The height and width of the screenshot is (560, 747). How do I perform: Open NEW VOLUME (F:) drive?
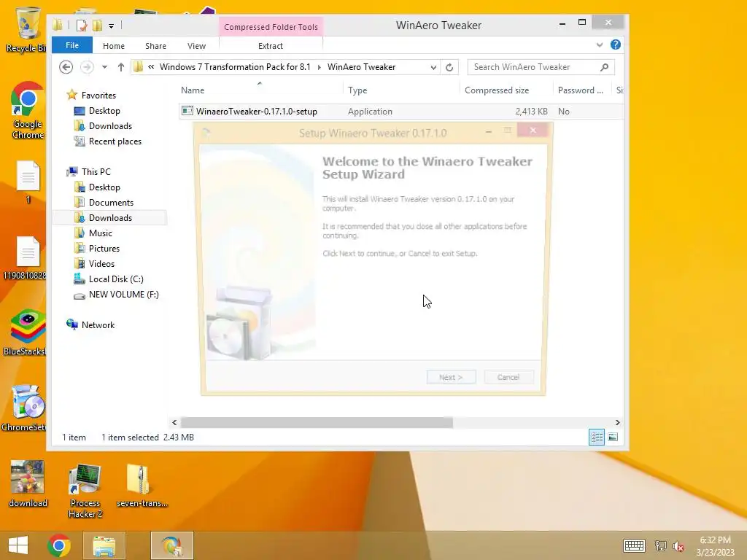[x=123, y=295]
